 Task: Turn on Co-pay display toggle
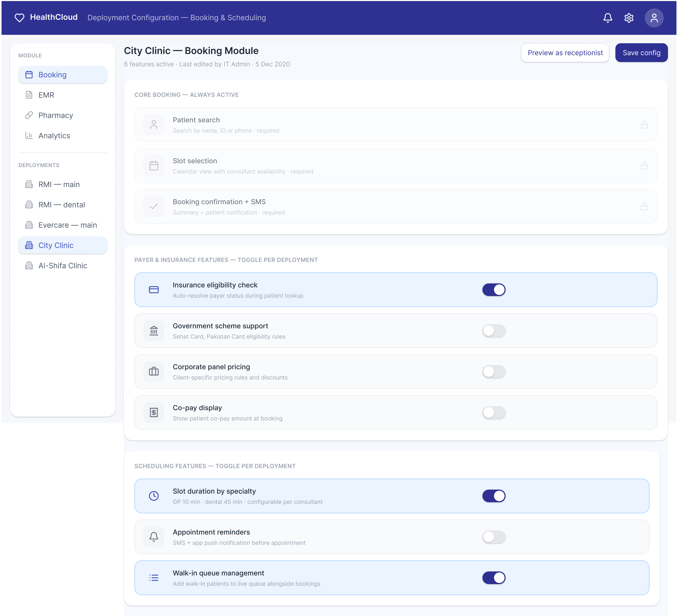click(x=494, y=412)
